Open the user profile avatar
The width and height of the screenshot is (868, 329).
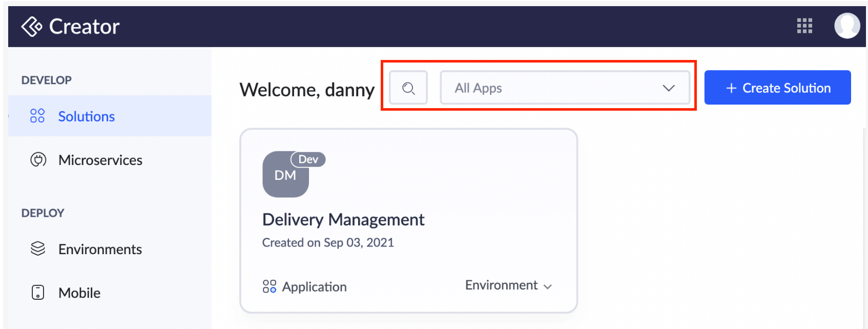(x=847, y=26)
